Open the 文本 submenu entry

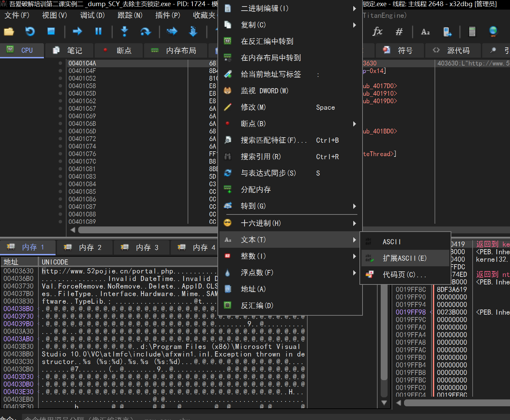pos(290,240)
